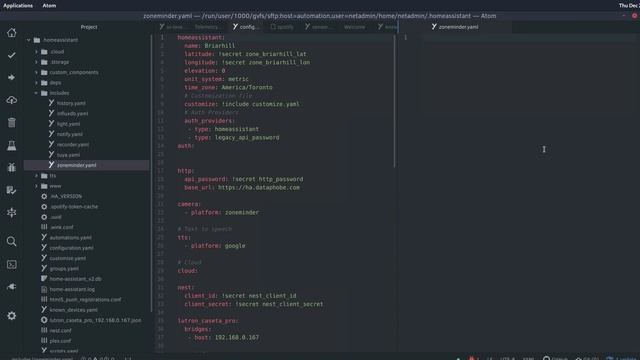Open plex.conf in the tree
This screenshot has height=360, width=640.
(60, 341)
